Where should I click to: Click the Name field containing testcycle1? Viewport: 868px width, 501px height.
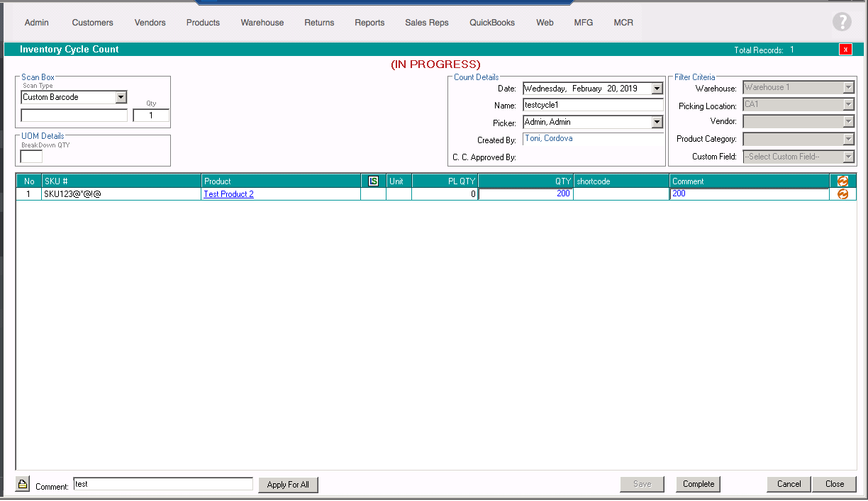(x=592, y=105)
